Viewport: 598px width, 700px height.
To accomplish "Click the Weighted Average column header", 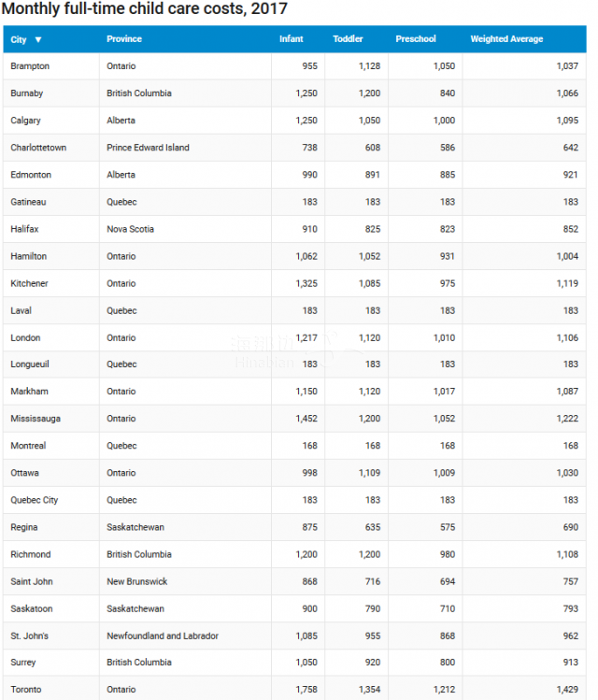I will click(x=506, y=39).
